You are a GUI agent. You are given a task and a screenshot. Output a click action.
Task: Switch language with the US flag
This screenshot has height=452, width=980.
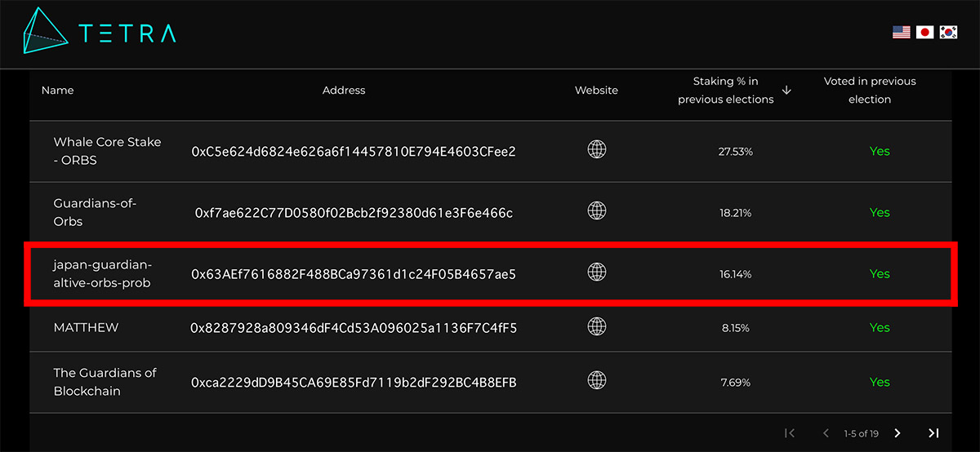pyautogui.click(x=902, y=33)
